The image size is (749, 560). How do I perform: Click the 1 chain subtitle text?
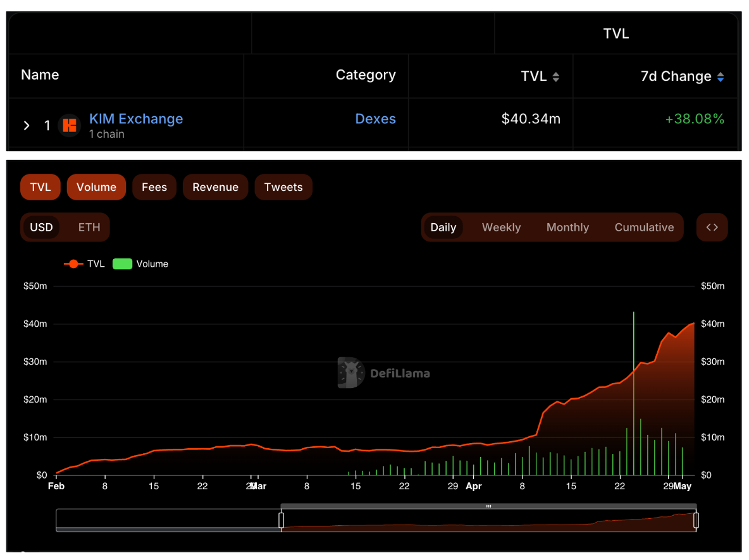pyautogui.click(x=107, y=134)
